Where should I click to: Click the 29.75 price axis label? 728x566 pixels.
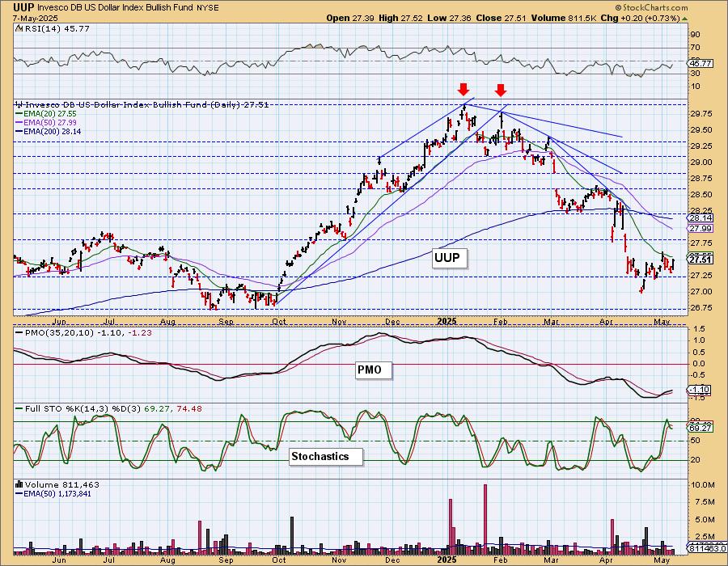[700, 114]
